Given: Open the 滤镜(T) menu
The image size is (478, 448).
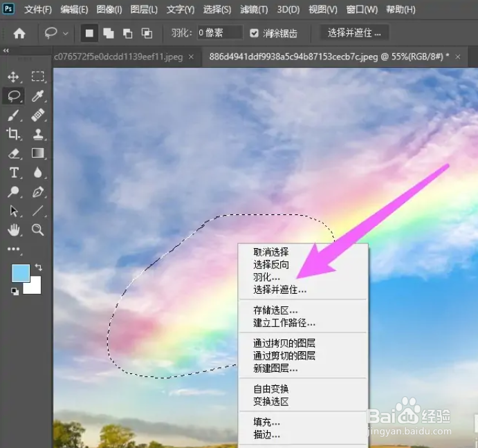Looking at the screenshot, I should point(254,10).
